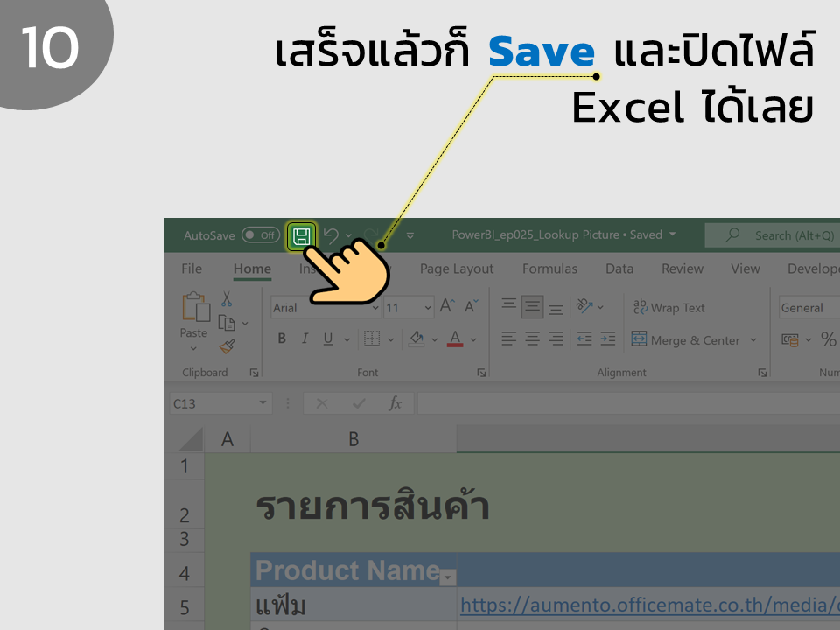
Task: Click the Increase Indent icon
Action: (x=608, y=339)
